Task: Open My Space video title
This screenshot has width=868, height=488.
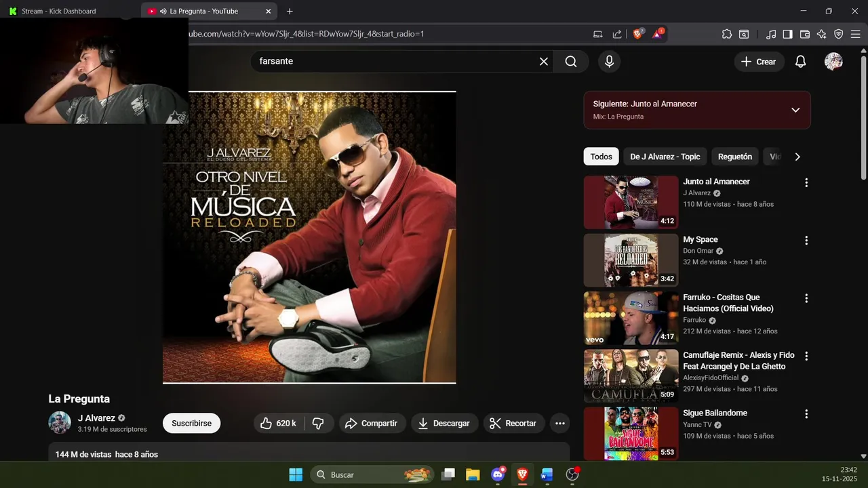Action: tap(700, 239)
